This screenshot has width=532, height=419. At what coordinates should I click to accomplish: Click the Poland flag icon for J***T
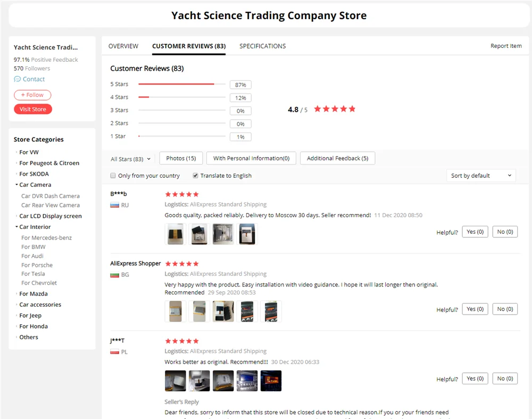click(x=114, y=352)
